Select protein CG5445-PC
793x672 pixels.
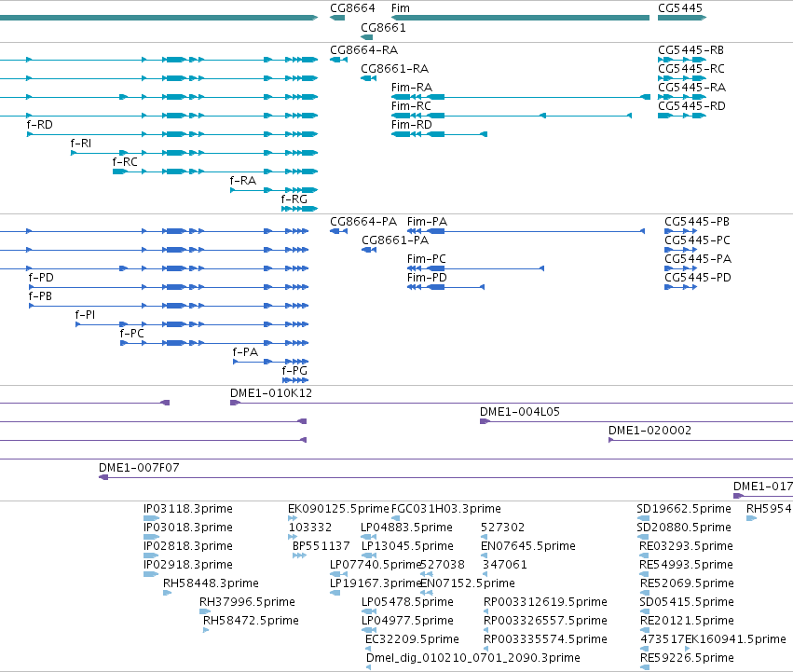click(697, 240)
